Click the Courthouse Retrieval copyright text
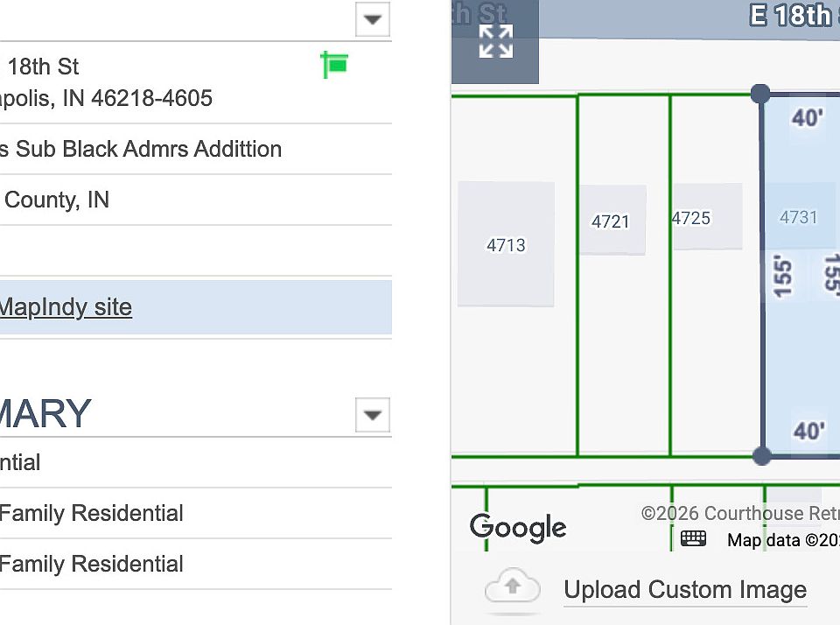840x625 pixels. 740,513
